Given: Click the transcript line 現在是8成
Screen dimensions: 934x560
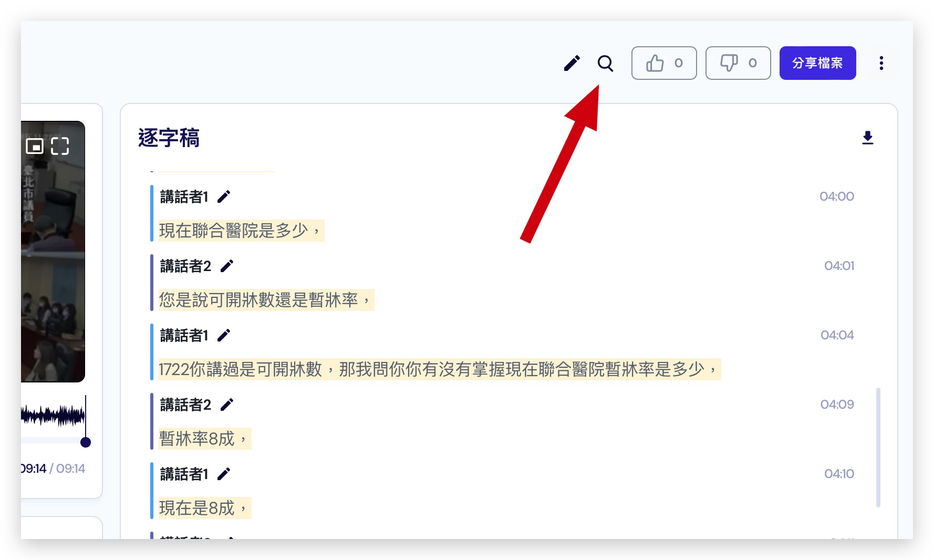Looking at the screenshot, I should coord(205,508).
